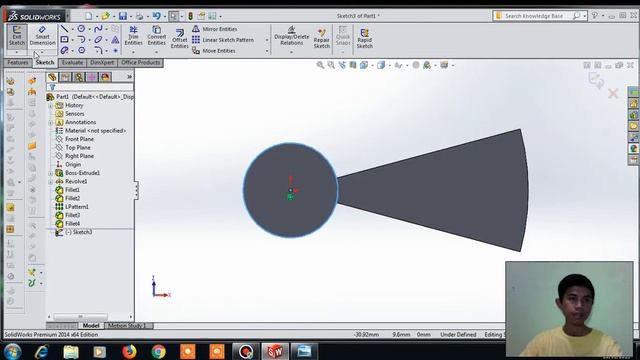The height and width of the screenshot is (360, 640).
Task: Switch to the Evaluate tab
Action: point(73,62)
